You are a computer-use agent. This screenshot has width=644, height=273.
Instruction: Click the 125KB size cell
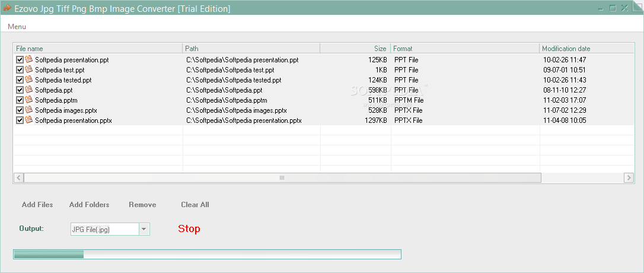point(378,60)
